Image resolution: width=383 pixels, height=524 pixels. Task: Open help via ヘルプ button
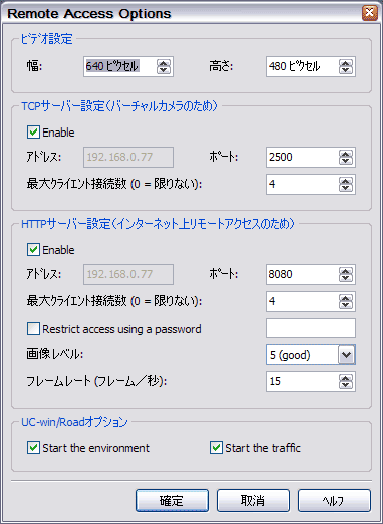(334, 500)
